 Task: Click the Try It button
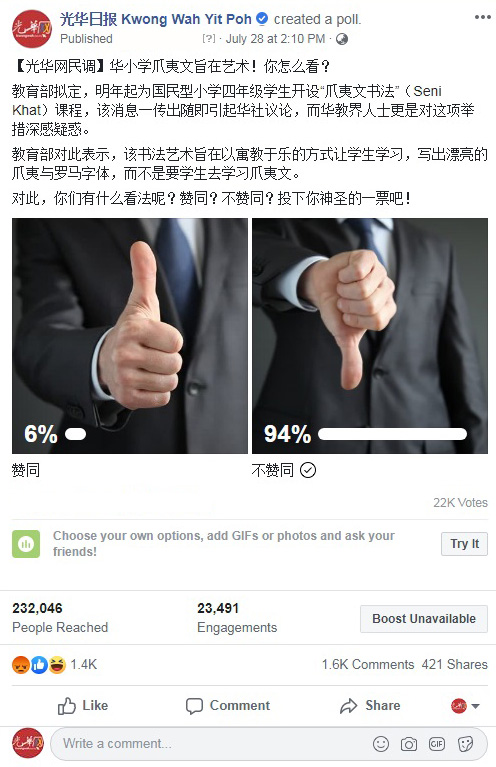point(464,544)
